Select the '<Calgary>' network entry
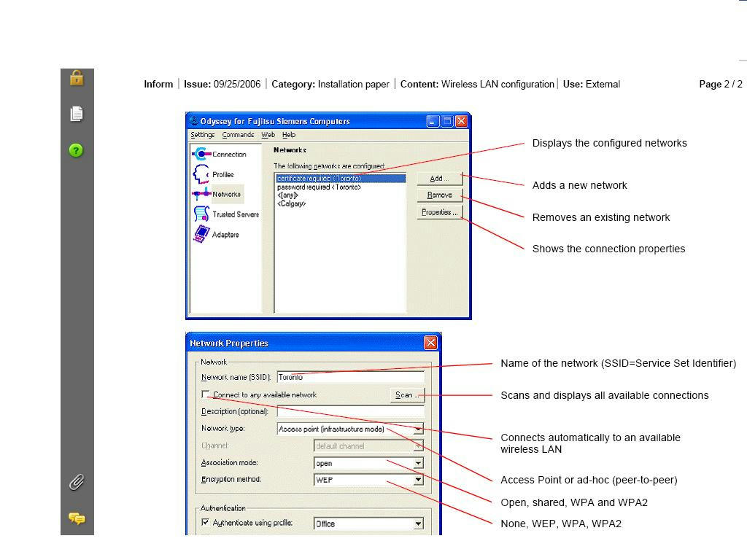Viewport: 747px width, 560px height. click(x=292, y=203)
